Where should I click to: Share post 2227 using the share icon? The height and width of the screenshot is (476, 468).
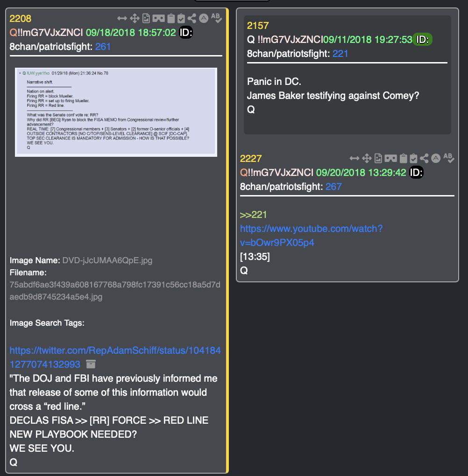click(424, 159)
